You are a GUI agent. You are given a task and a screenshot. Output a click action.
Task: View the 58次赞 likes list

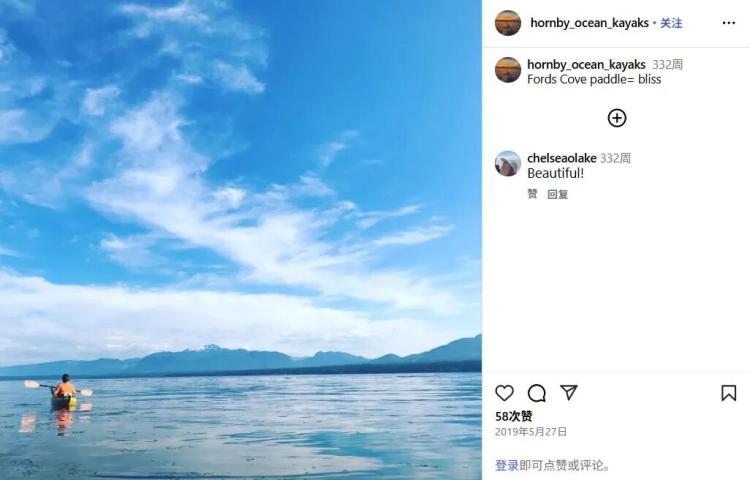pos(514,416)
